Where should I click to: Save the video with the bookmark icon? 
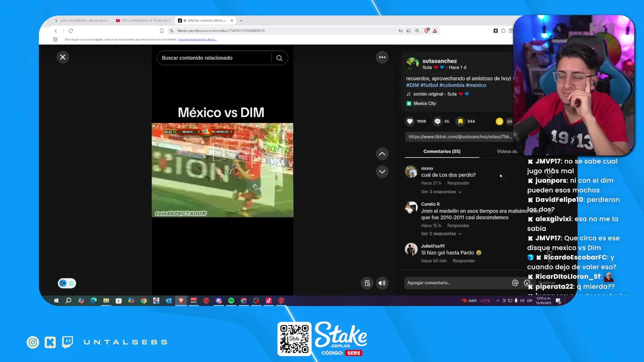(x=460, y=121)
